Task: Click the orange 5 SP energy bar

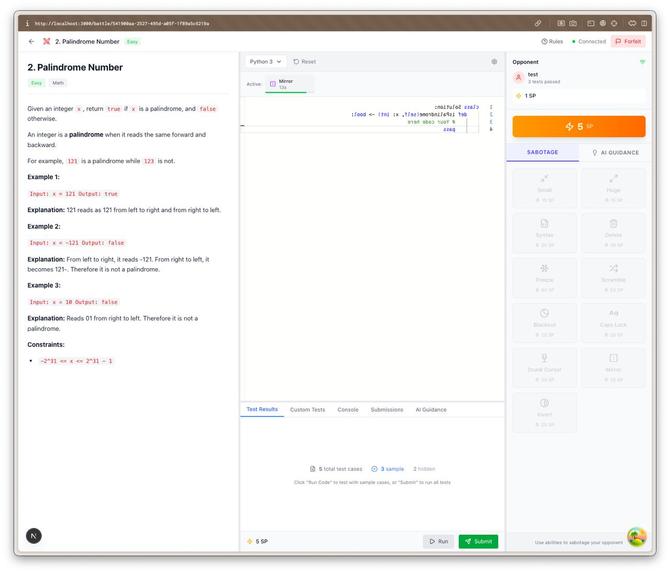Action: (579, 126)
